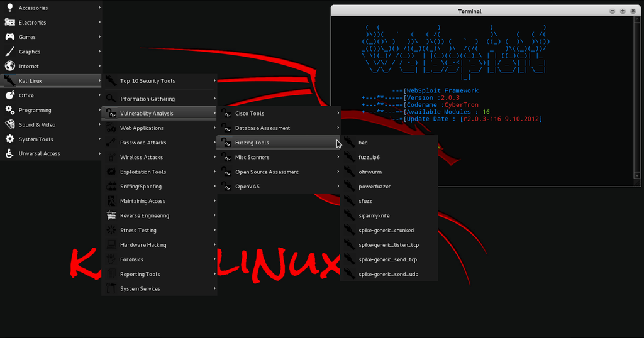Click the Forensics hand icon
Viewport: 644px width, 338px height.
111,259
